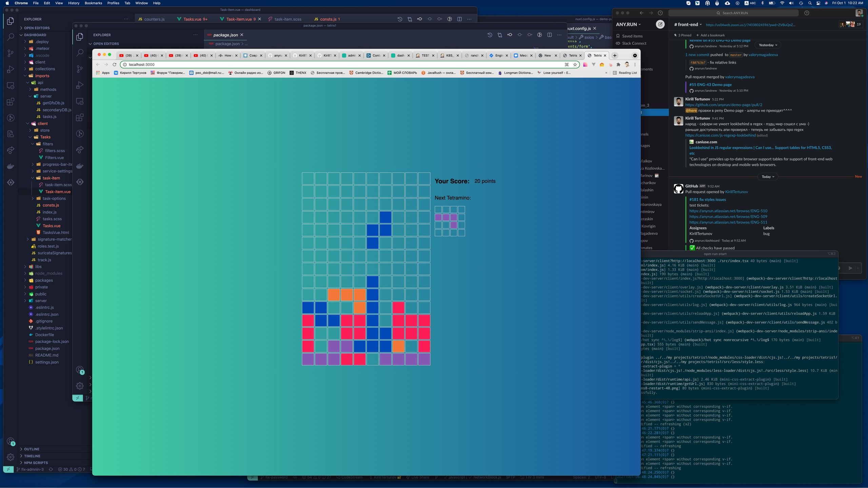Open caniuse js-regexp-lookbehind link in Slack
Viewport: 868px width, 488px height.
coord(720,135)
